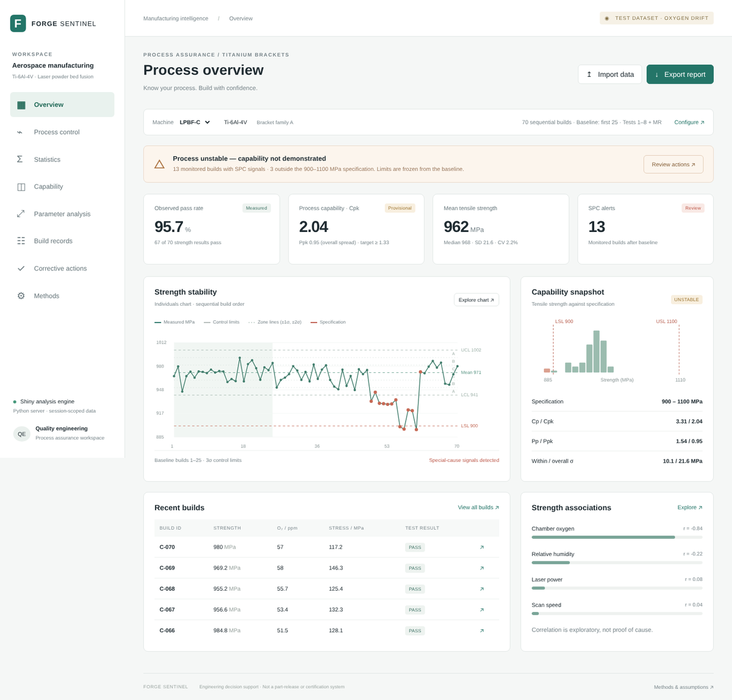Click the 984.8 MPa strength value
This screenshot has width=732, height=700.
(227, 630)
